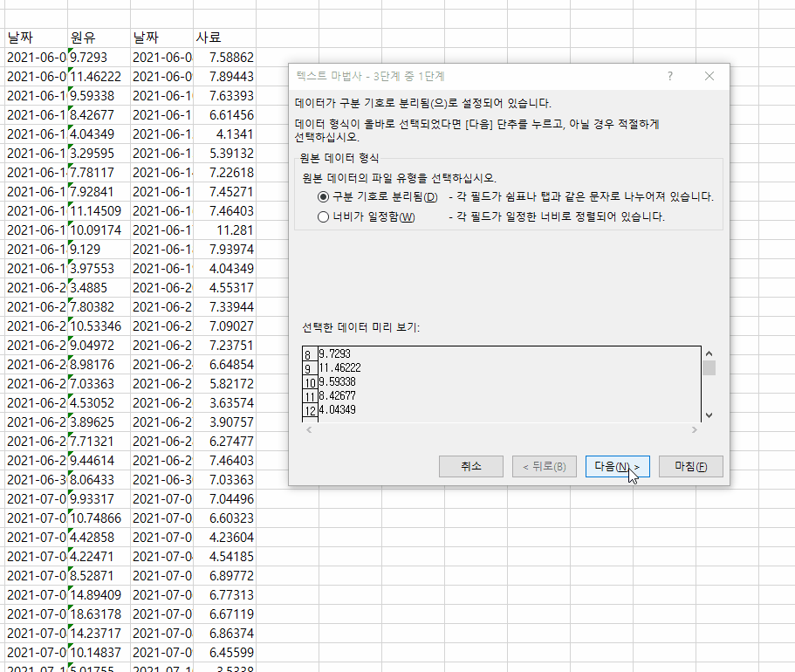This screenshot has width=795, height=672.
Task: Select spreadsheet cell with value 10.74866
Action: [x=99, y=518]
